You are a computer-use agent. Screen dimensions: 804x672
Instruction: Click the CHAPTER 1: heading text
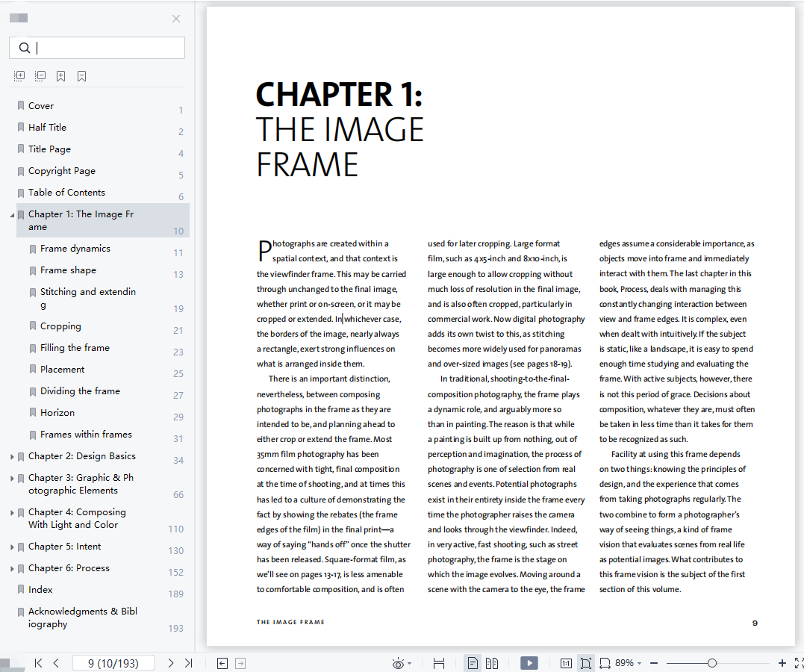(x=339, y=94)
